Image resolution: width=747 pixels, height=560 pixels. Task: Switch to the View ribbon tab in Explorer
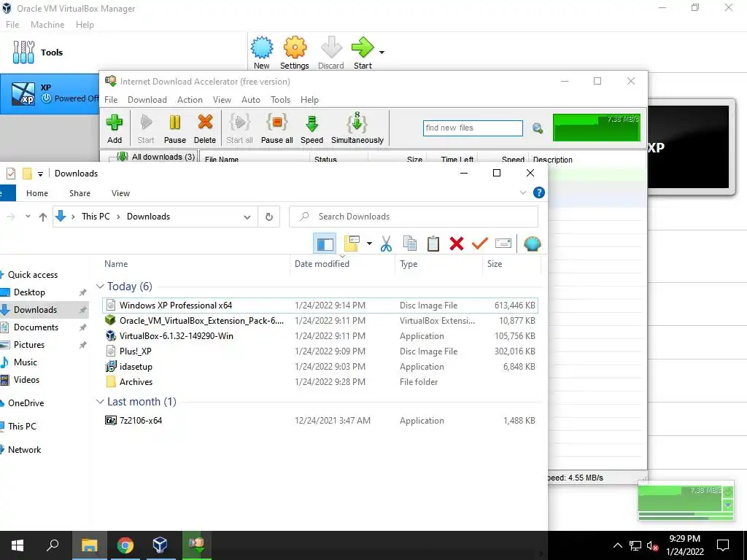pyautogui.click(x=120, y=193)
